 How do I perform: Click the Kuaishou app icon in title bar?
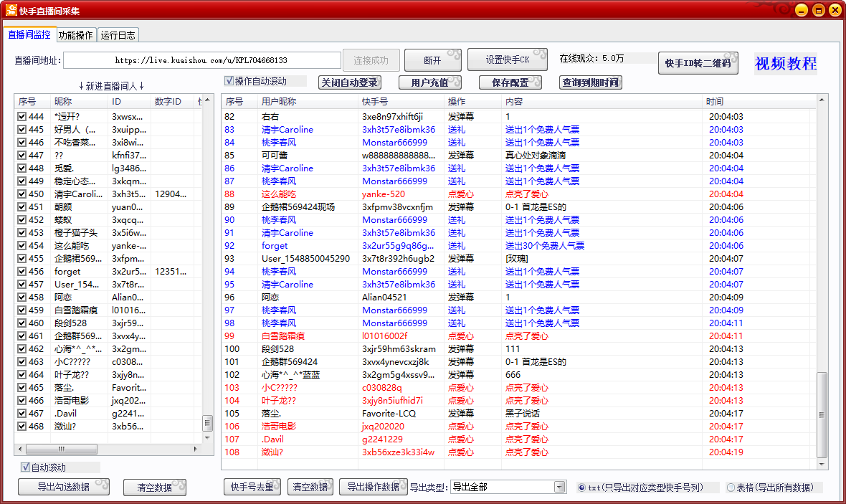11,10
